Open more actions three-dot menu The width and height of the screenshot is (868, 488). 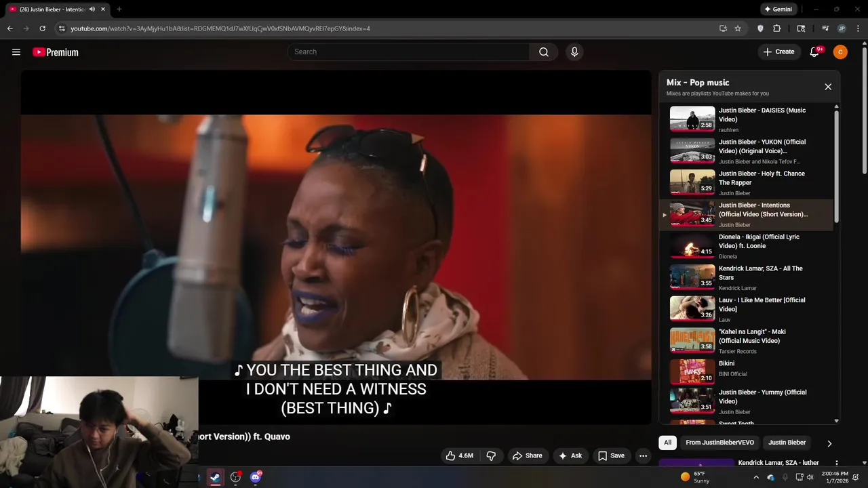644,456
